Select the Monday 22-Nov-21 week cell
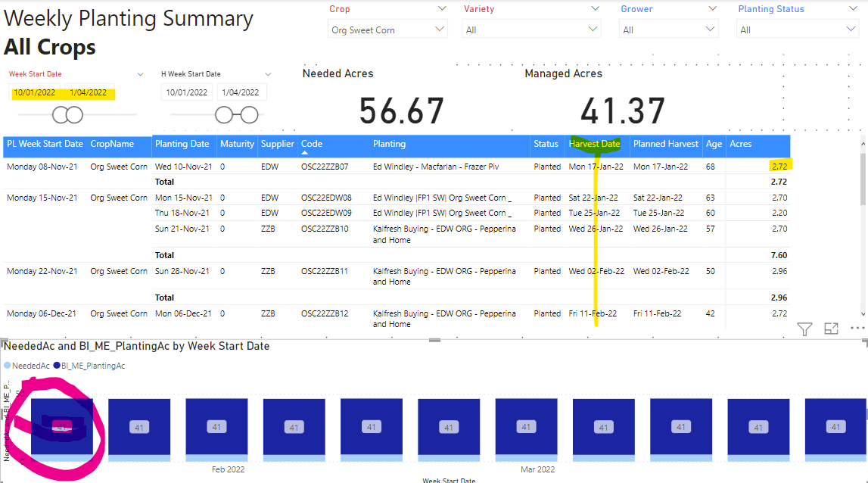Image resolution: width=868 pixels, height=483 pixels. (x=42, y=272)
